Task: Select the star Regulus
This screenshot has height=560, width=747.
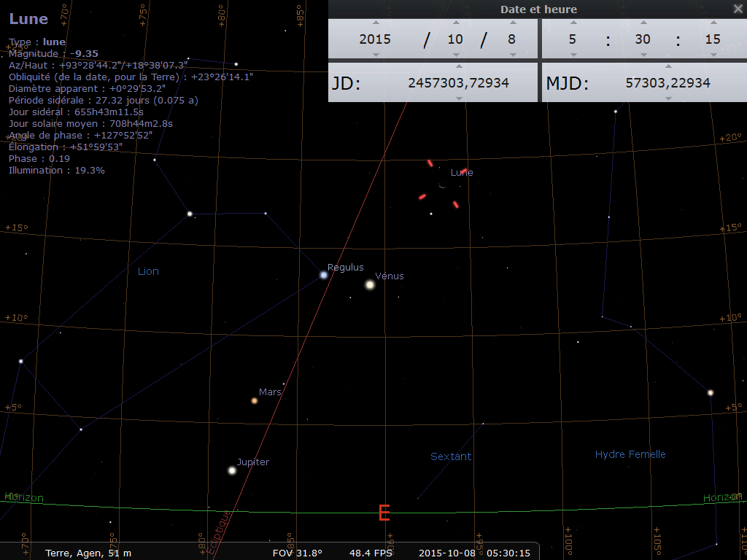Action: [x=324, y=275]
